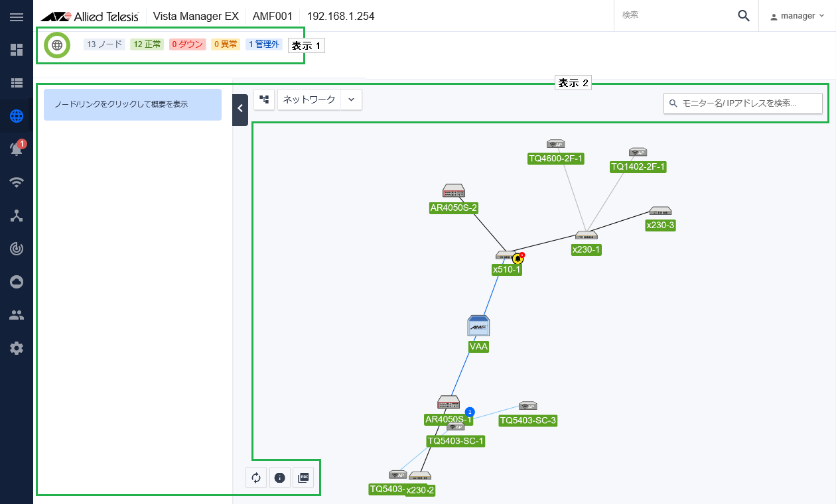Select the x230-1 switch icon
The width and height of the screenshot is (836, 504).
(587, 235)
